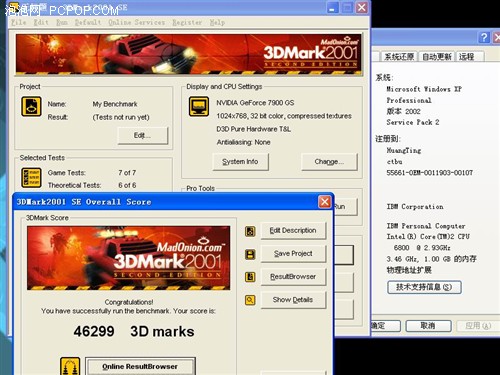Viewport: 500px width, 375px height.
Task: Open the Help menu
Action: coord(217,22)
